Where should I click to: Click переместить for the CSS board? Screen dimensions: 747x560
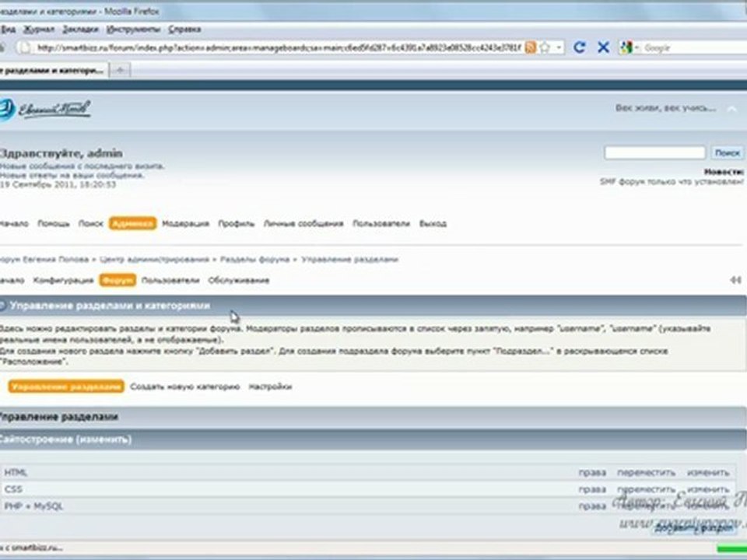pos(646,489)
